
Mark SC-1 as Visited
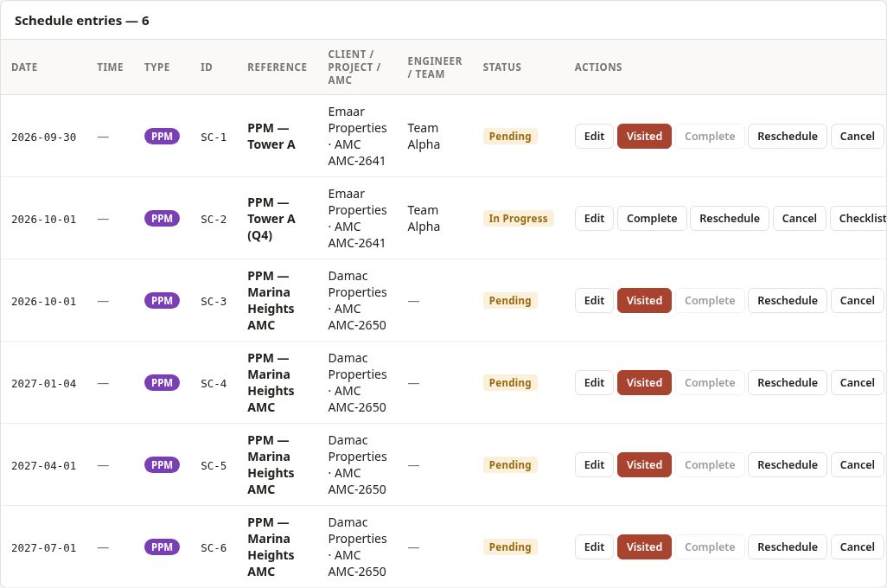click(x=644, y=137)
